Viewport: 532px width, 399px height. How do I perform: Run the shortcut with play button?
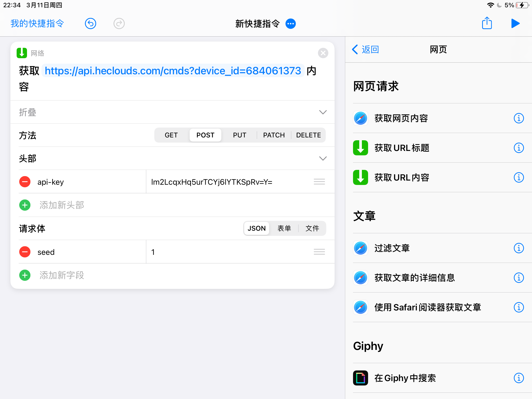[515, 23]
